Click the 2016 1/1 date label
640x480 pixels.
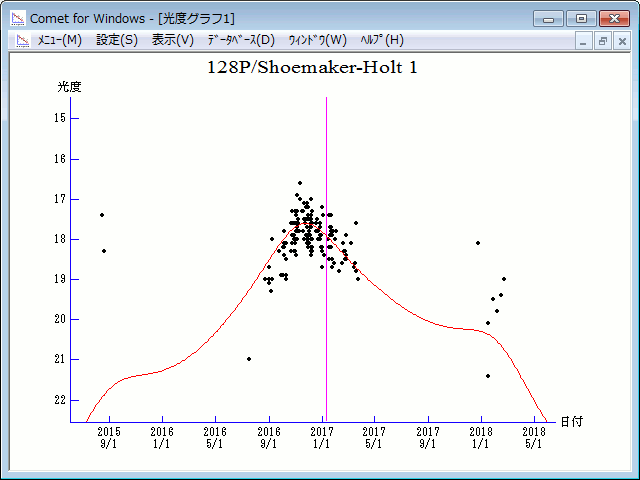[x=162, y=437]
